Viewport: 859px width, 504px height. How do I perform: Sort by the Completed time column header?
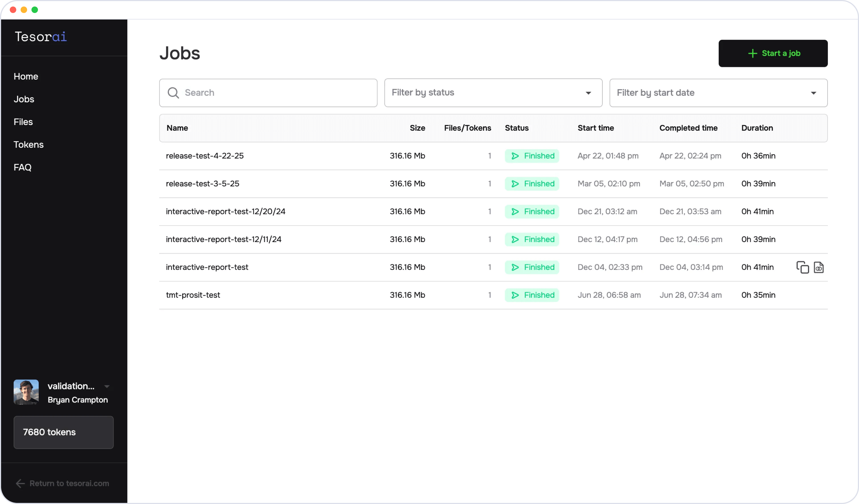point(688,128)
